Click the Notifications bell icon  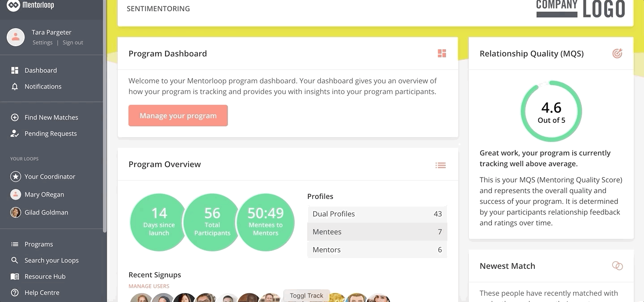tap(15, 86)
